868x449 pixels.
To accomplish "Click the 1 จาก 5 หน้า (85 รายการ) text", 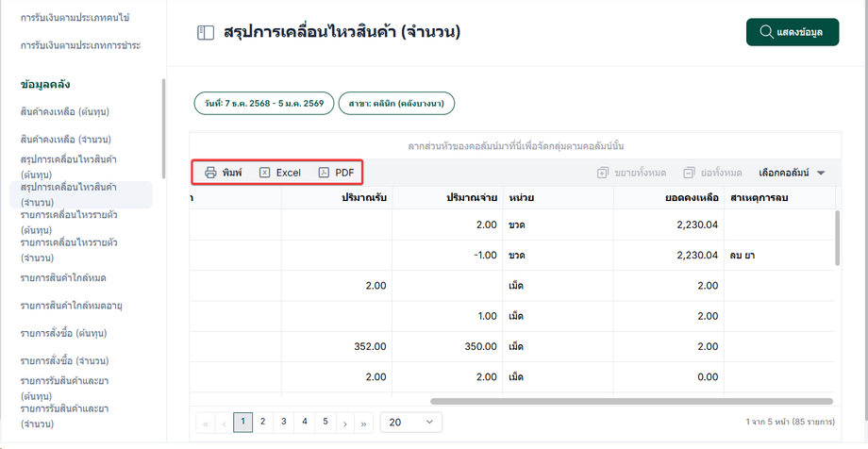I will [790, 423].
